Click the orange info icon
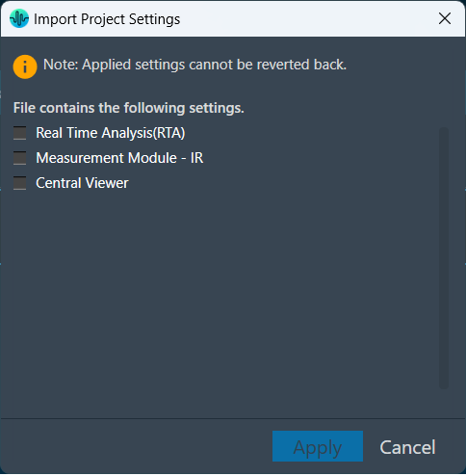 pyautogui.click(x=25, y=66)
